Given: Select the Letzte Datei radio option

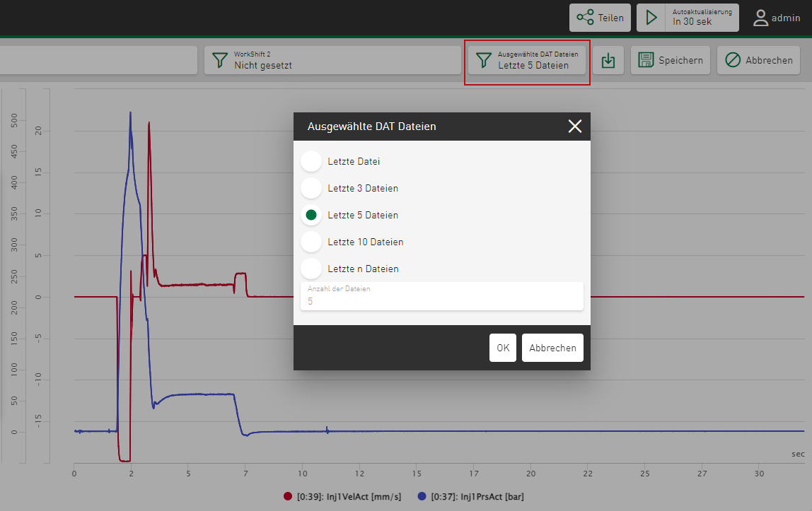Looking at the screenshot, I should (311, 161).
